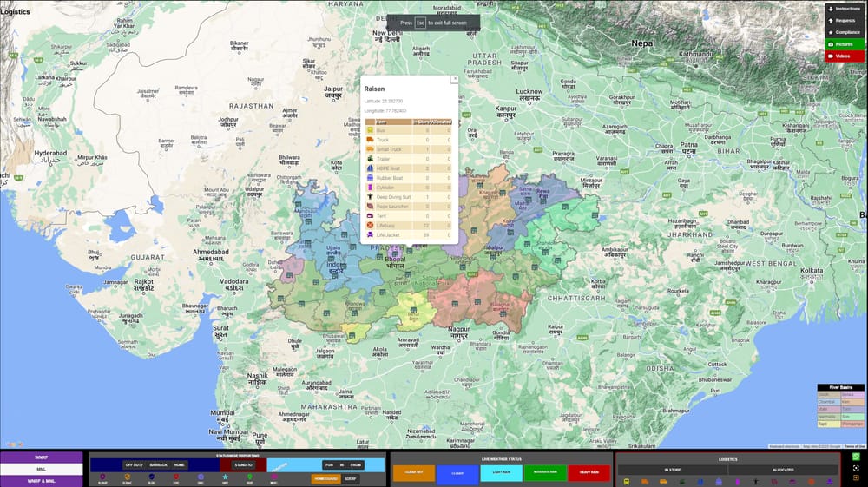This screenshot has height=487, width=868.
Task: Click the orange logout icon at bottom right
Action: [856, 477]
